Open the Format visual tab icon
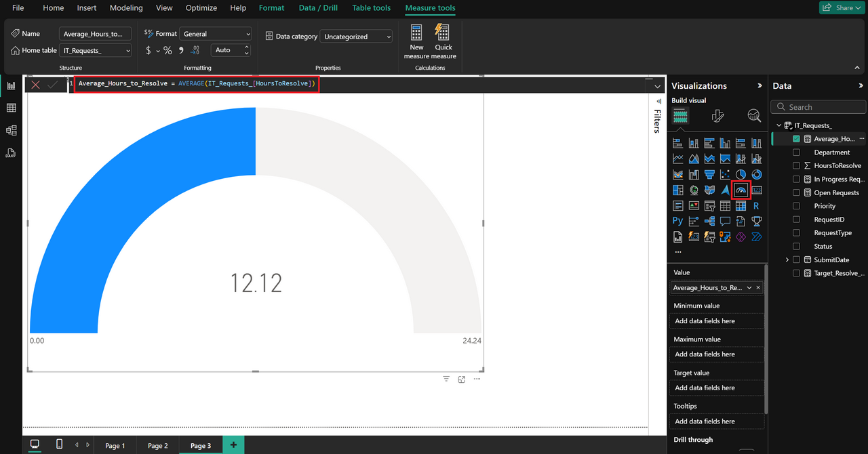 [x=718, y=117]
